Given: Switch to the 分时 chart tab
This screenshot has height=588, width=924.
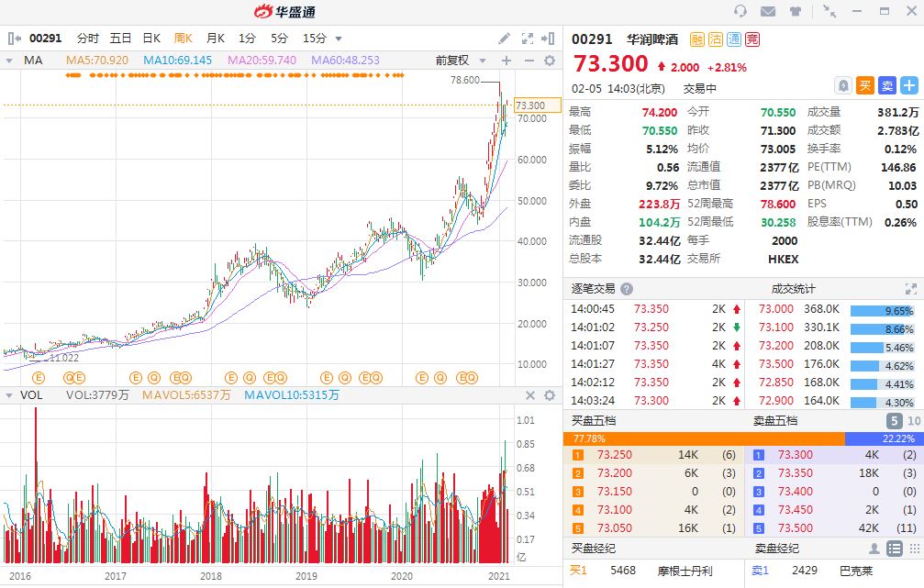Looking at the screenshot, I should pyautogui.click(x=87, y=39).
